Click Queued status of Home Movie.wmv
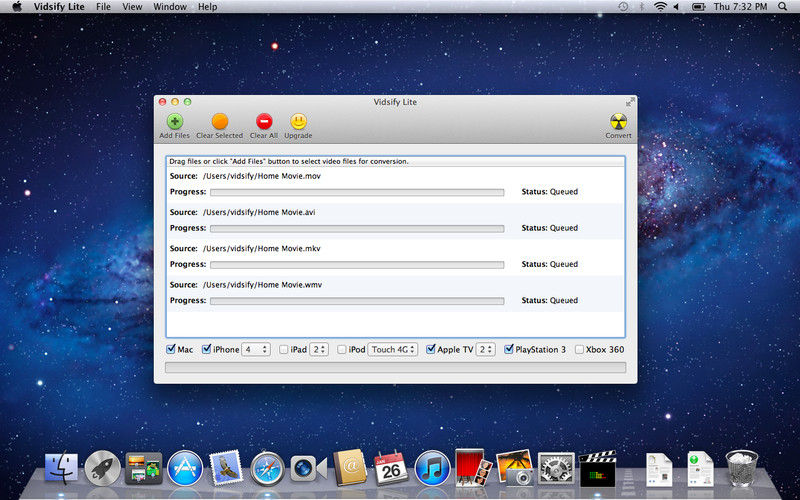 coord(564,301)
